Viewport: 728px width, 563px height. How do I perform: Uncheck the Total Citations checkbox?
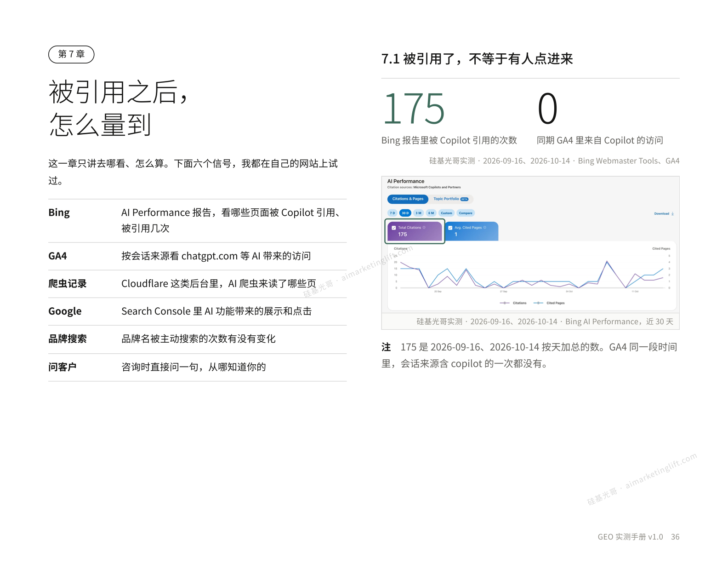(x=394, y=228)
